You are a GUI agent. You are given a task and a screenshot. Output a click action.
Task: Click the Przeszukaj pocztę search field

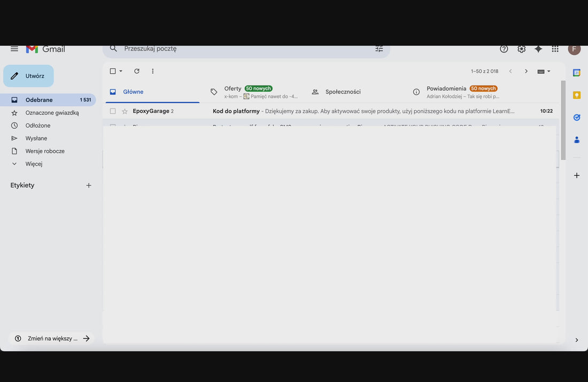pyautogui.click(x=241, y=49)
